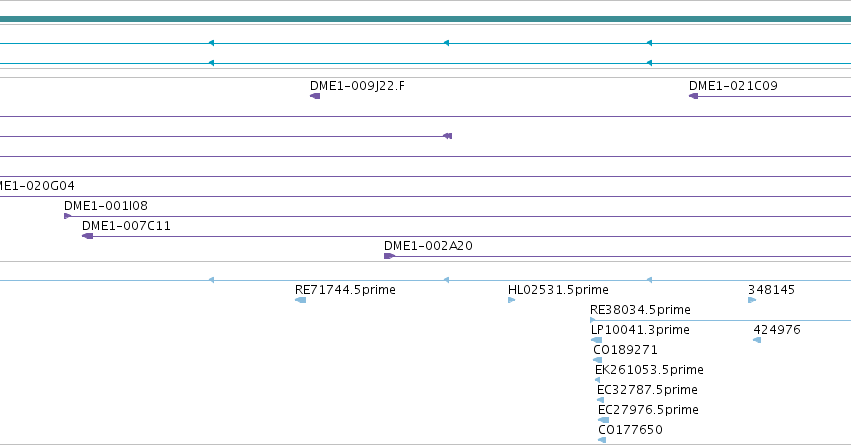The width and height of the screenshot is (851, 445).
Task: Click the CO189271 blue arrow glyph
Action: [x=598, y=360]
